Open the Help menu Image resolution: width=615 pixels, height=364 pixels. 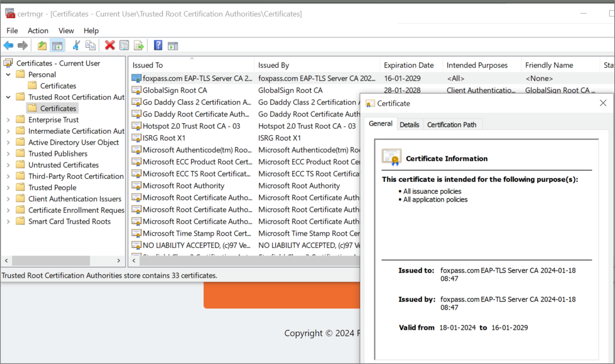point(91,31)
